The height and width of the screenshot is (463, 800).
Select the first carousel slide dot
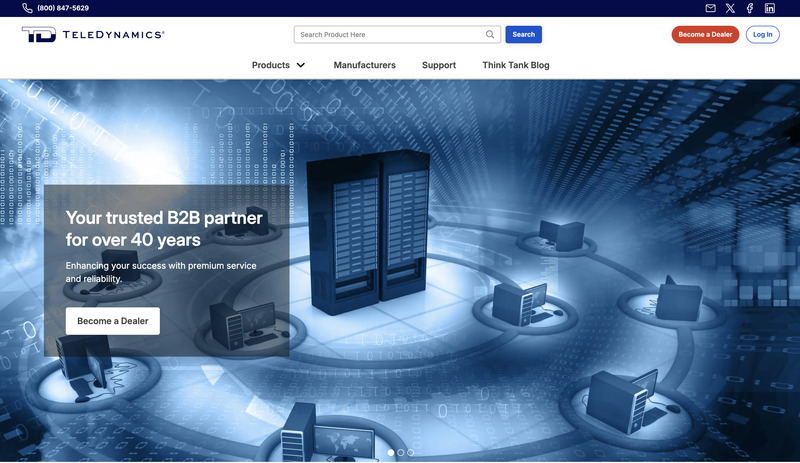(x=391, y=452)
